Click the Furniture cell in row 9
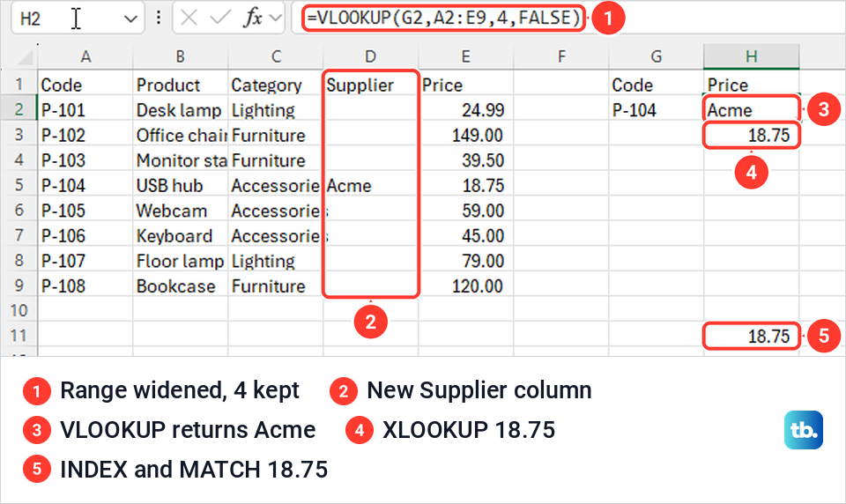The image size is (846, 504). 276,285
